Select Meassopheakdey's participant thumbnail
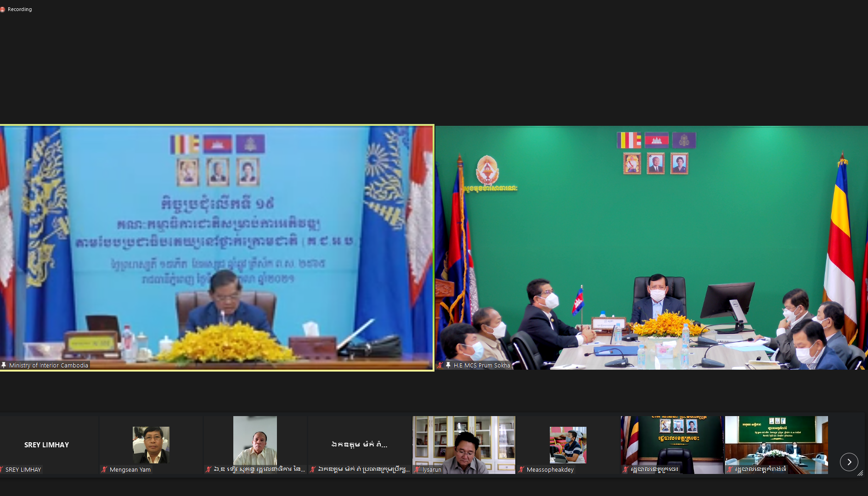This screenshot has width=868, height=496. (568, 445)
